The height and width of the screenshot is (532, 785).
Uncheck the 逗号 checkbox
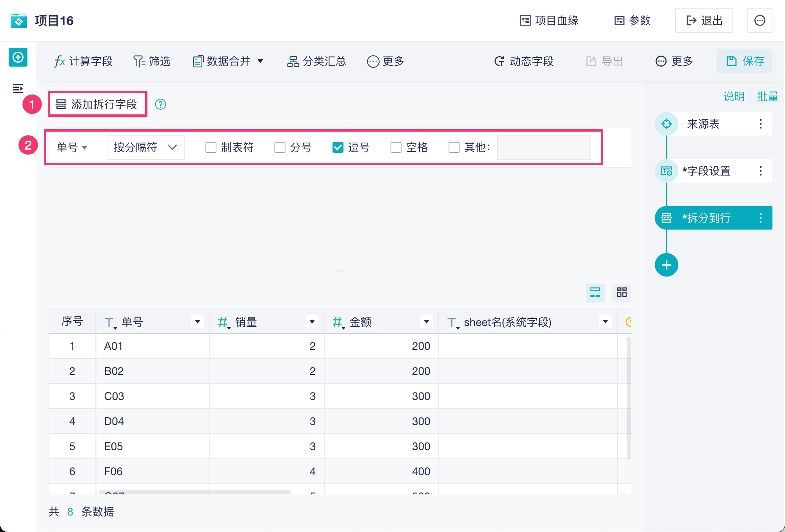[x=338, y=147]
